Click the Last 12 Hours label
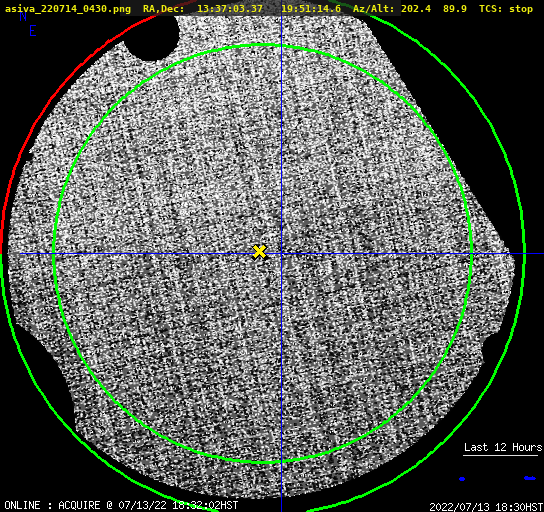This screenshot has height=512, width=544. pos(503,447)
